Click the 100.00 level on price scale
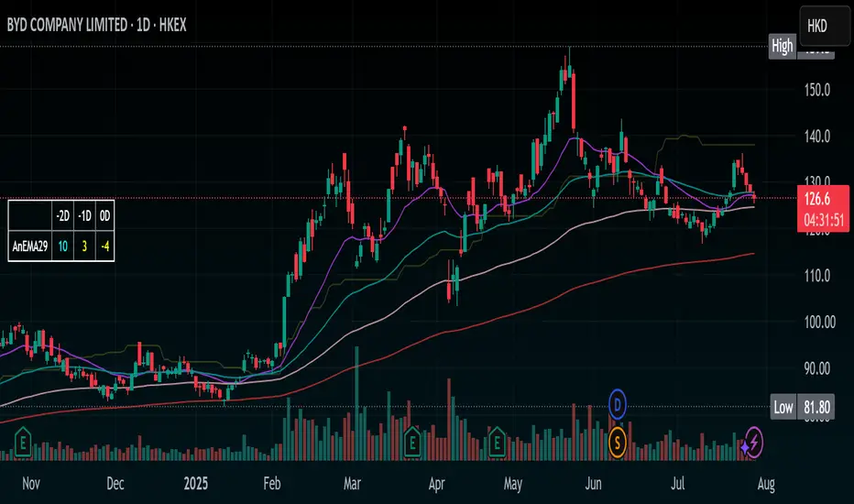854x504 pixels. click(816, 323)
